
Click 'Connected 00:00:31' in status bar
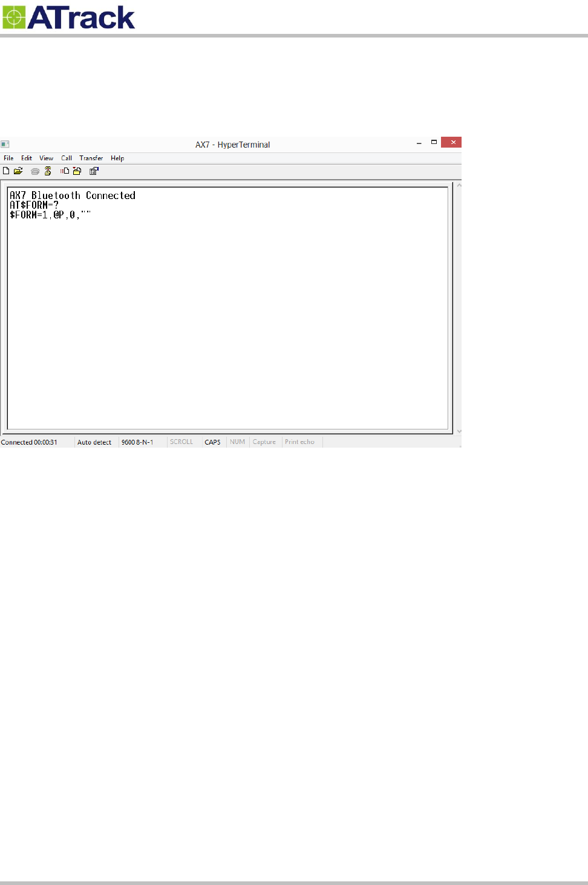(29, 442)
